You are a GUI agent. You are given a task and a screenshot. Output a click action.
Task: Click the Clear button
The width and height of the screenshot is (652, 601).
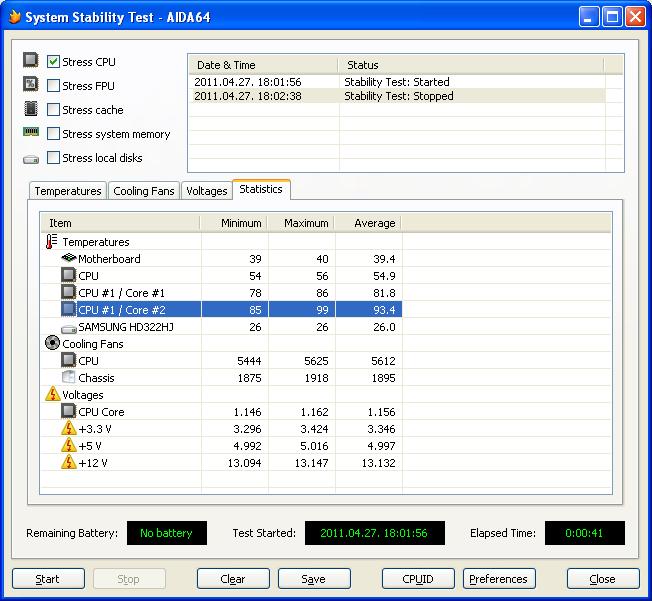[x=233, y=579]
